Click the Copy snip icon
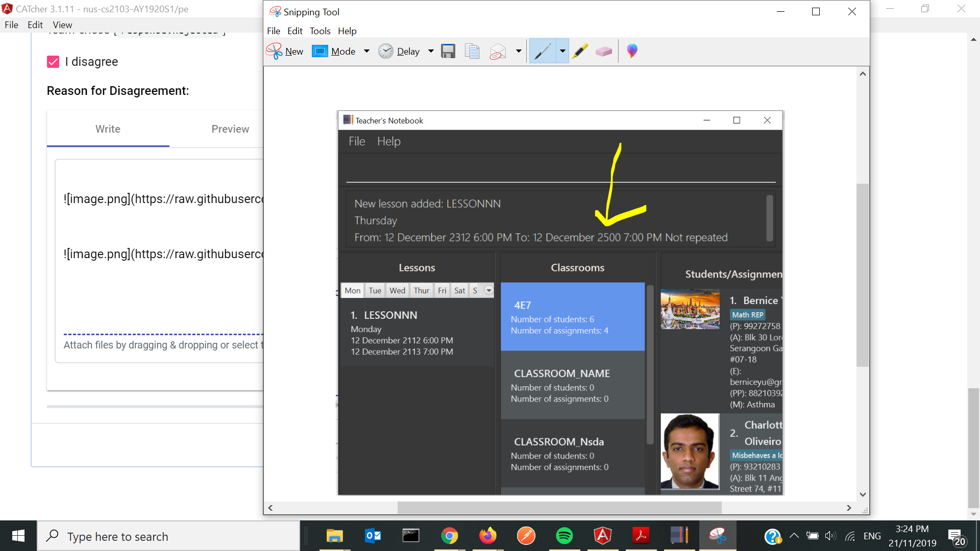This screenshot has height=551, width=980. 472,51
